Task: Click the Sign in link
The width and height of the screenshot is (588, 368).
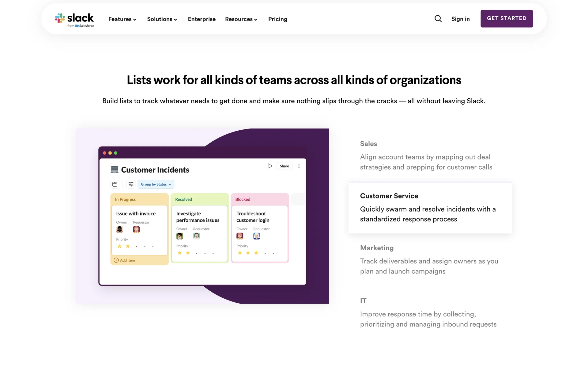Action: 460,19
